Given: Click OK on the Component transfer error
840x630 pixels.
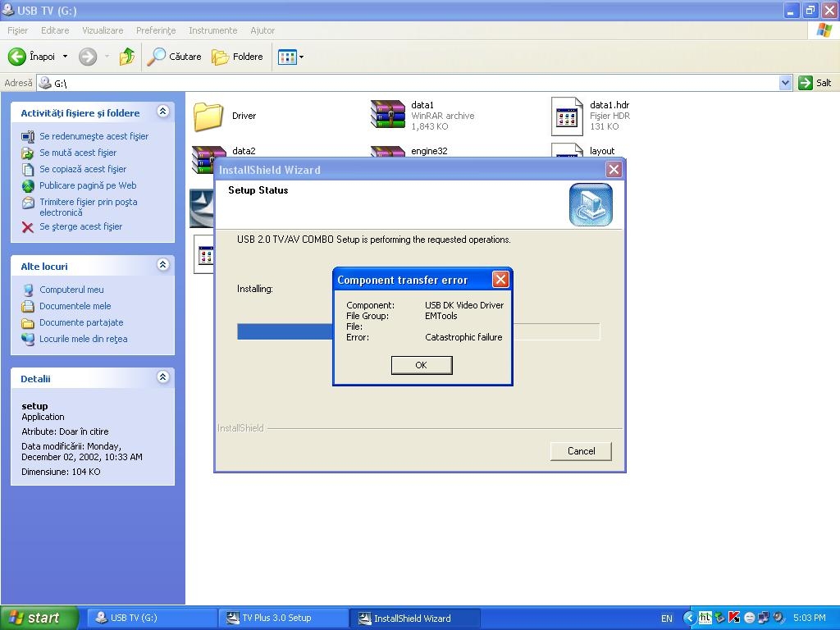Looking at the screenshot, I should coord(422,365).
